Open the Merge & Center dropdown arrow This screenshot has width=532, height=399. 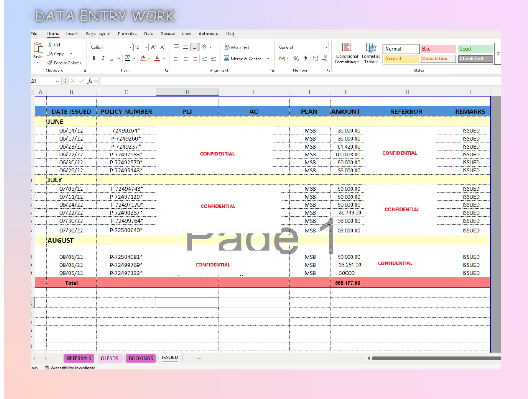tap(268, 59)
